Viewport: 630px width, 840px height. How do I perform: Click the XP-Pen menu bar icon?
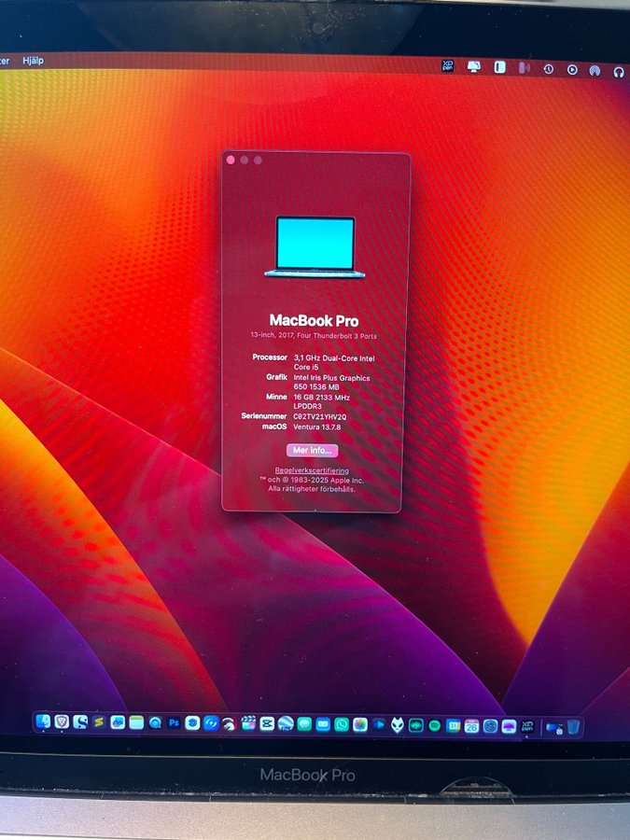(x=448, y=66)
